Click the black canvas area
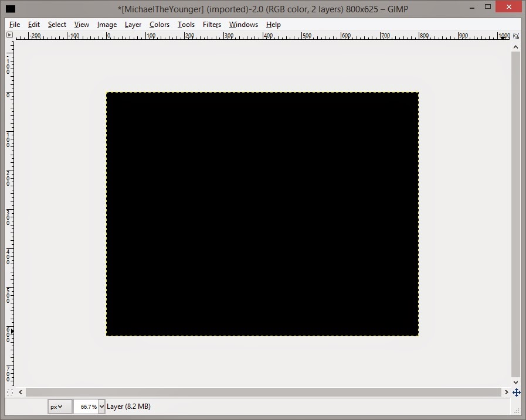The width and height of the screenshot is (526, 420). click(262, 214)
